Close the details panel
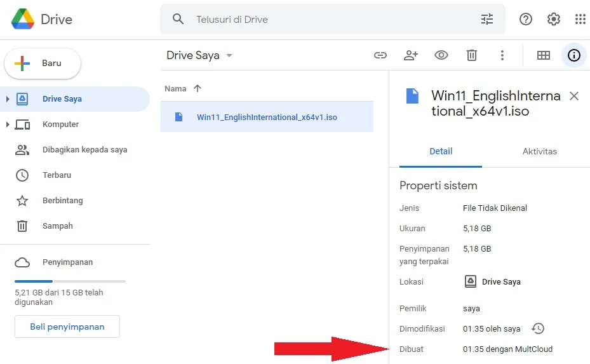The width and height of the screenshot is (590, 364). [x=574, y=96]
